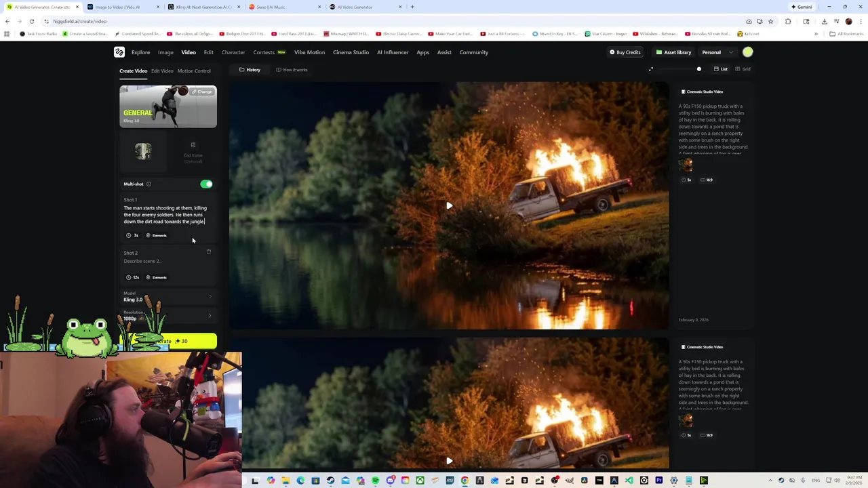The width and height of the screenshot is (868, 488).
Task: Click first Cinematic Studio Video label
Action: click(x=702, y=91)
